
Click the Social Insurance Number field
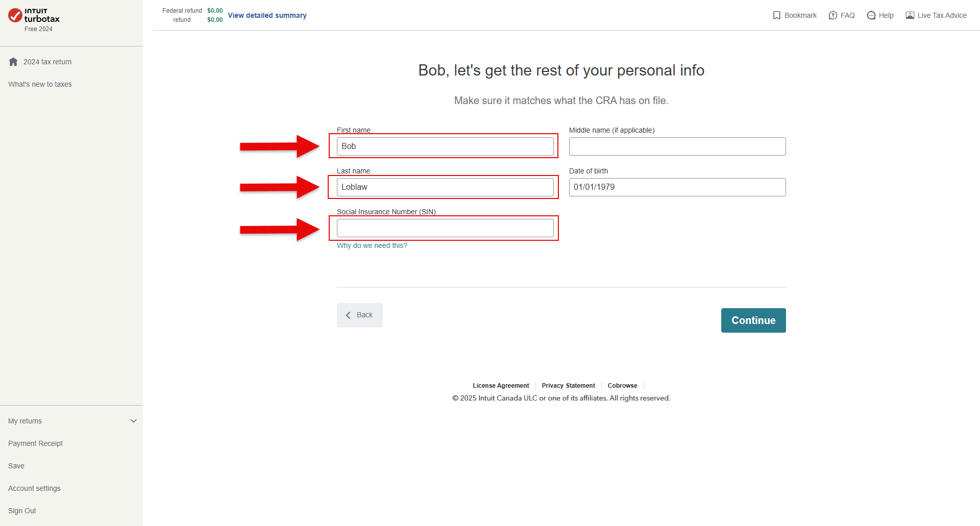pos(445,228)
